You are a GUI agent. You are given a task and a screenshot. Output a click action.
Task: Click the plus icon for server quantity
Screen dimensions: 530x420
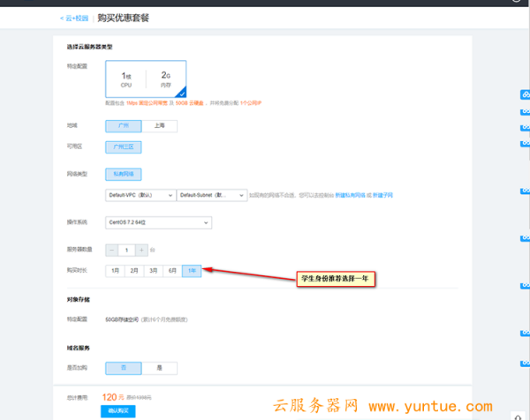click(141, 250)
